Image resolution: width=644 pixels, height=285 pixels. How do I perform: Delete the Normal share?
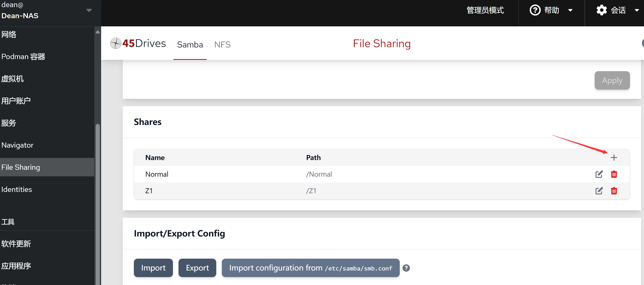pyautogui.click(x=614, y=174)
